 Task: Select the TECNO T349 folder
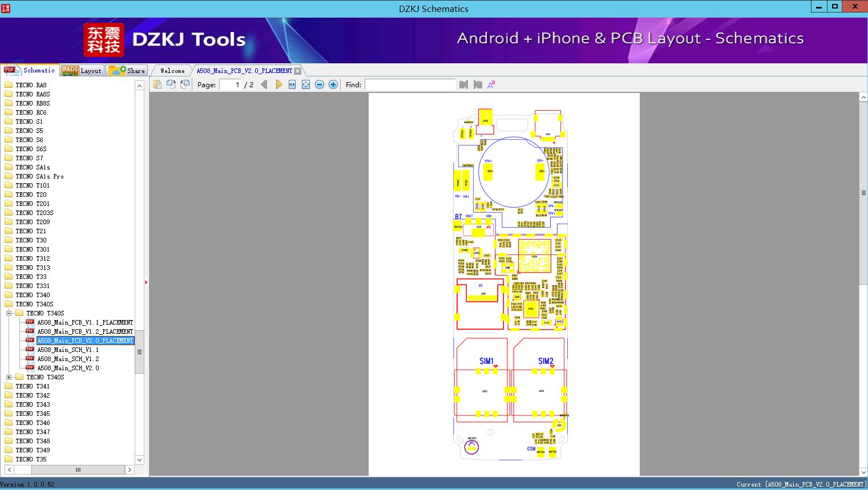pyautogui.click(x=33, y=450)
